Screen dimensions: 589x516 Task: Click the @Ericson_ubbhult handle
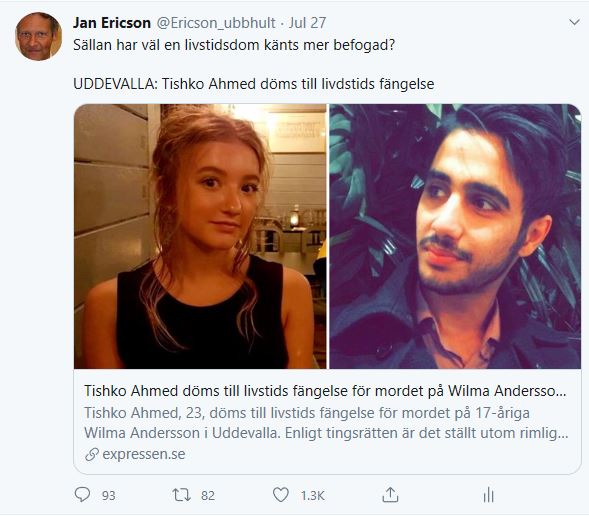click(x=216, y=23)
